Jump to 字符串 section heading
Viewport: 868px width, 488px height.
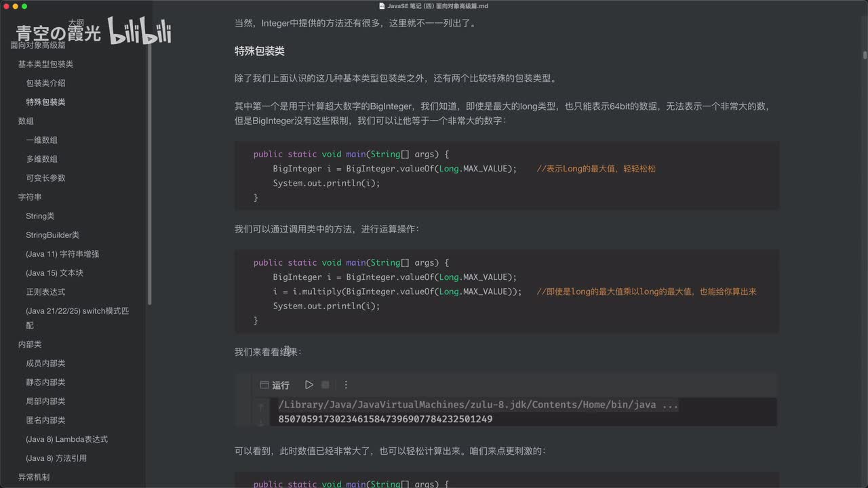(x=30, y=197)
